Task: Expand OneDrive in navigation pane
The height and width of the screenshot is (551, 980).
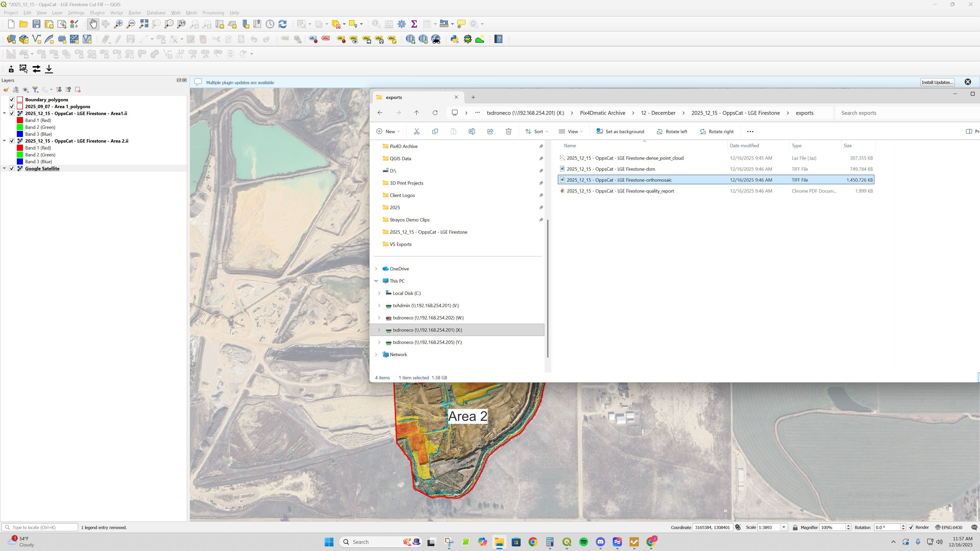Action: coord(376,269)
